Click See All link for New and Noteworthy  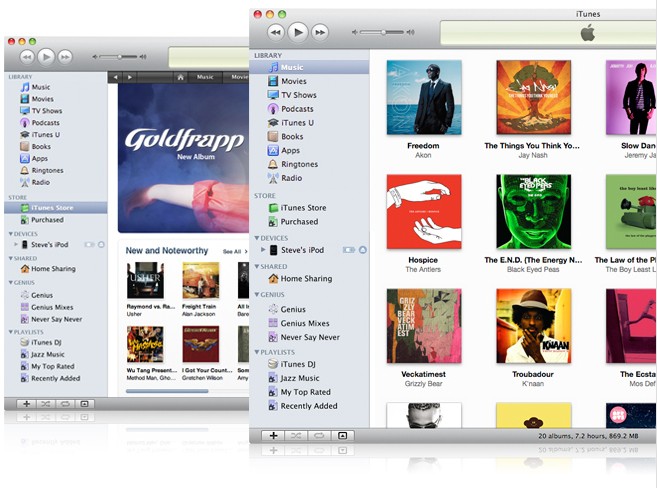(x=235, y=251)
